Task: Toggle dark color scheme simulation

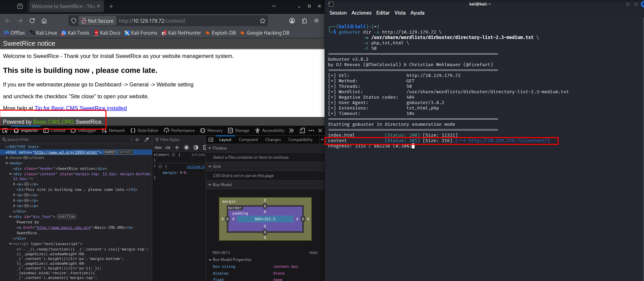Action: click(196, 147)
